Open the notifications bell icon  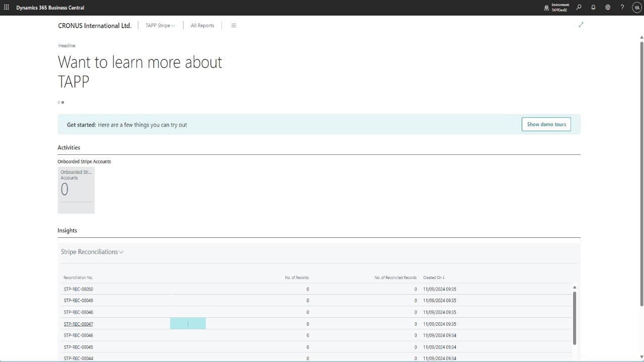[x=593, y=8]
